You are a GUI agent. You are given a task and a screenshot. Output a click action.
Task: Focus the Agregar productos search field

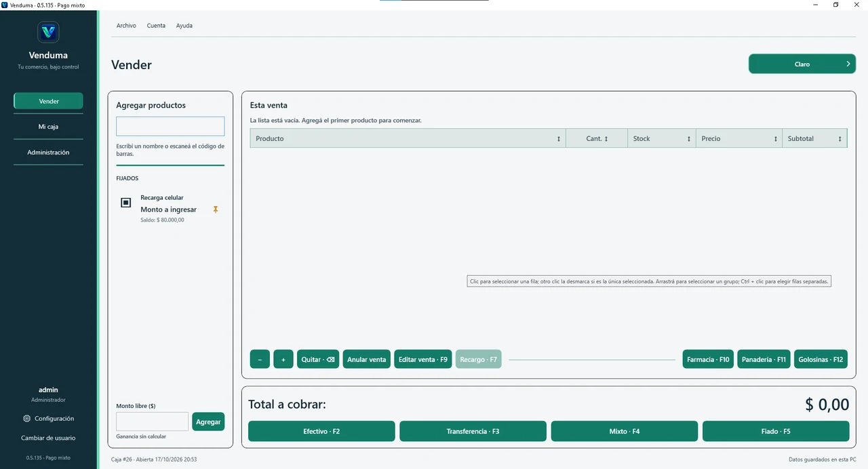click(x=170, y=126)
